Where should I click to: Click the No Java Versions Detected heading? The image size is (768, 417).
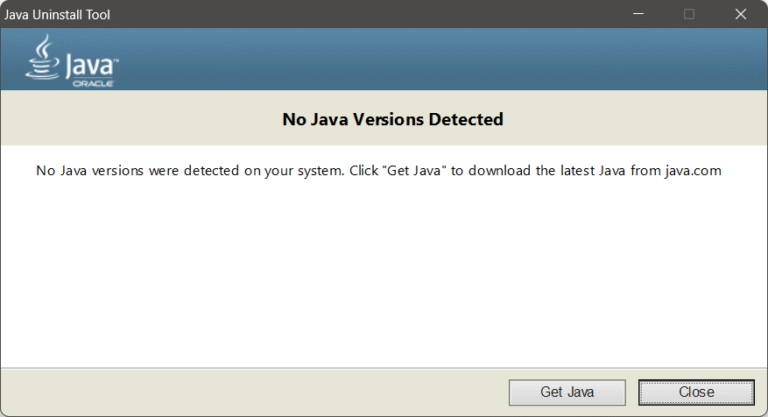click(392, 120)
